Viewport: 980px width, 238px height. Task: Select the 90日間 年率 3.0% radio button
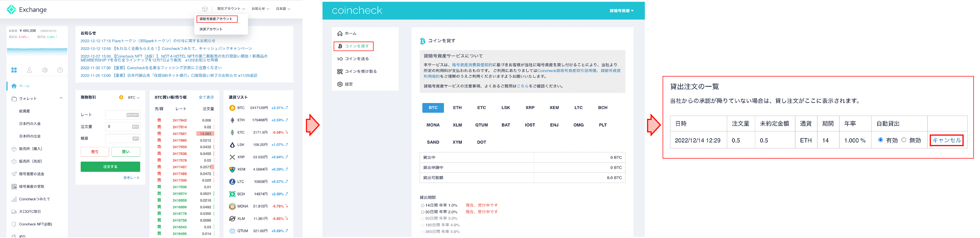(423, 219)
